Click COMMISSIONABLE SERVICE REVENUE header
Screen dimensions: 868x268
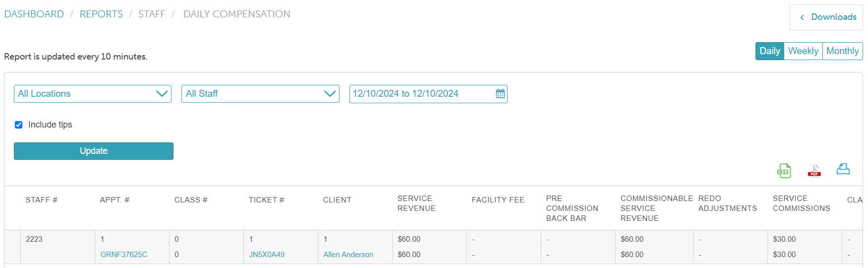pyautogui.click(x=656, y=208)
